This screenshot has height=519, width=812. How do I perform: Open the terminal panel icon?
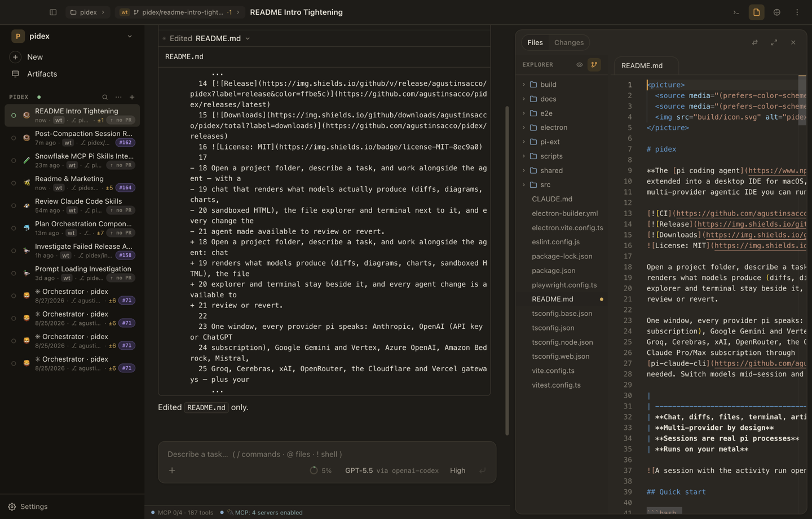736,12
